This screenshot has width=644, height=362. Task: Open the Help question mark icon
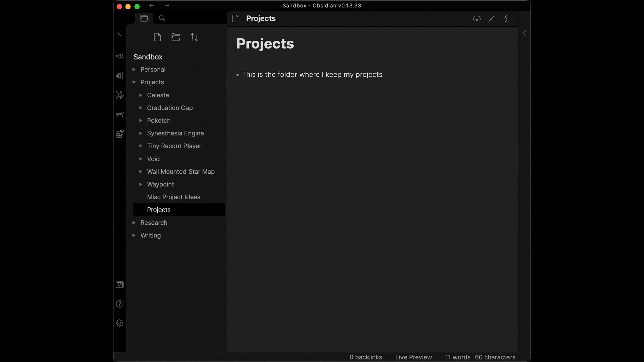[120, 304]
